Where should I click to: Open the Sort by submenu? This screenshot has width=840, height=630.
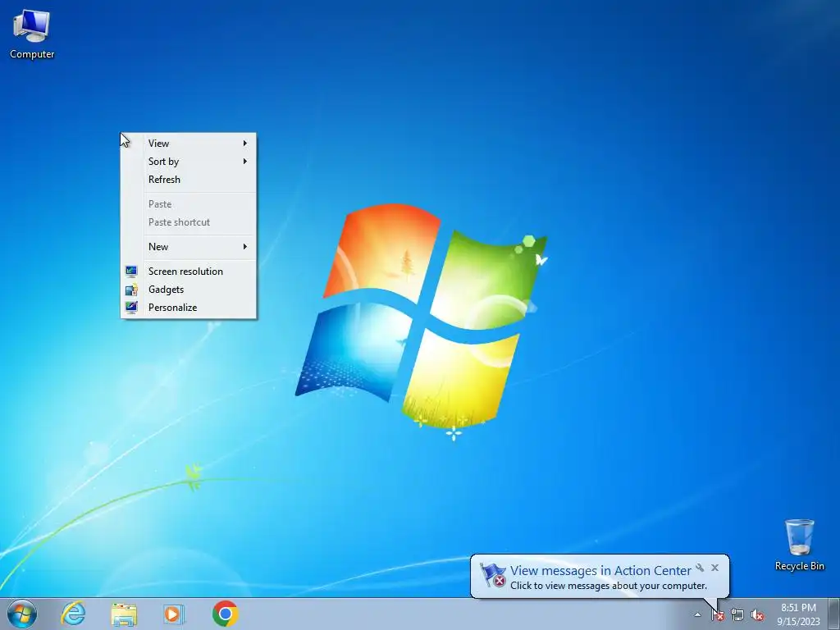pyautogui.click(x=189, y=162)
